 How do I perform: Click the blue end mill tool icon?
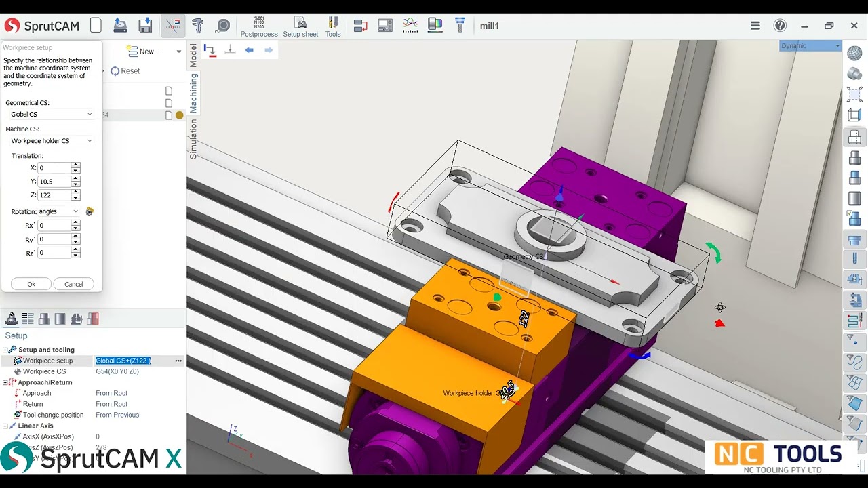tap(460, 26)
